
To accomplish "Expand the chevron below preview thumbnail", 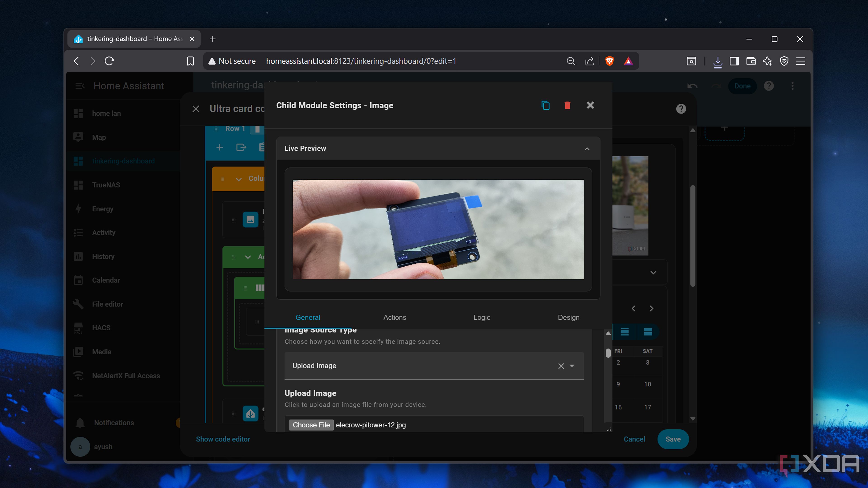I will coord(653,272).
